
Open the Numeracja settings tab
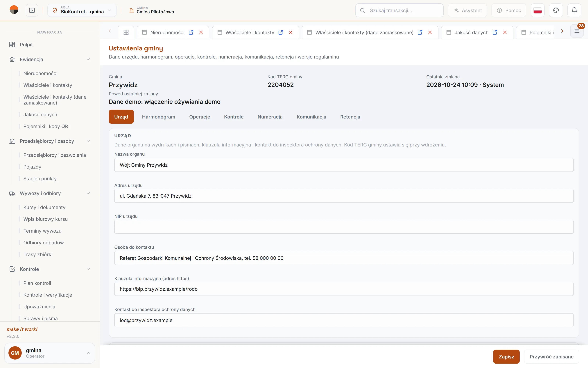270,117
